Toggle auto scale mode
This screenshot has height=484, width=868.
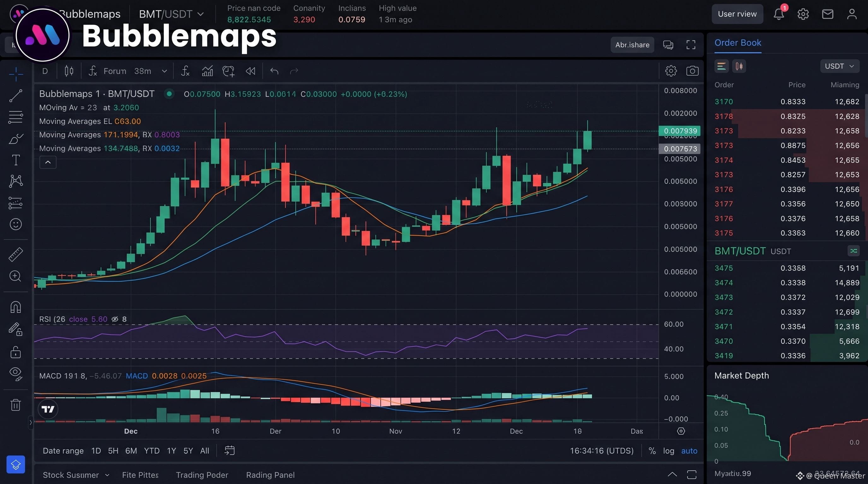click(689, 451)
